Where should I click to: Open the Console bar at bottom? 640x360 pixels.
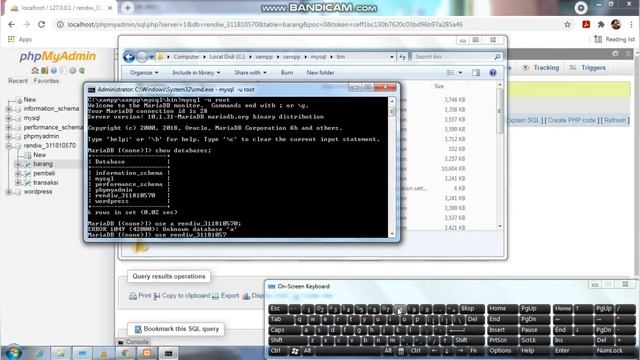[133, 342]
